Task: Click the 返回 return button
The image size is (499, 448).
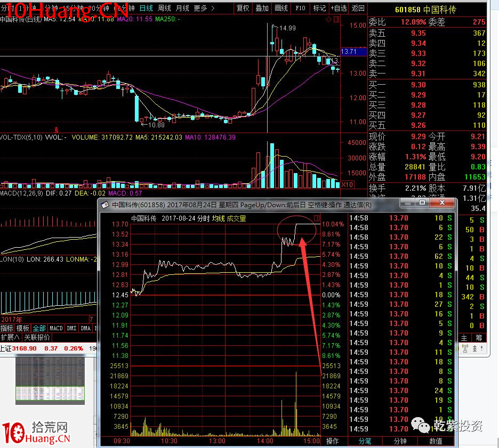Action: point(358,9)
